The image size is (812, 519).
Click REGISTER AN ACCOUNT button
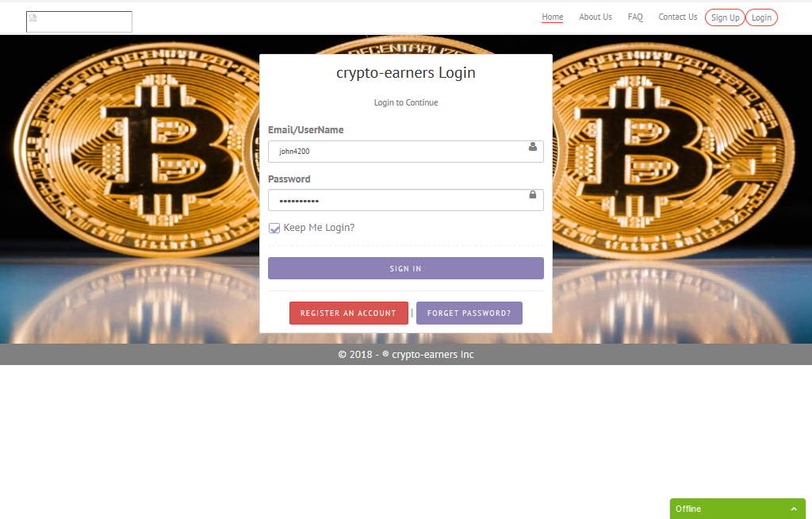click(x=349, y=313)
